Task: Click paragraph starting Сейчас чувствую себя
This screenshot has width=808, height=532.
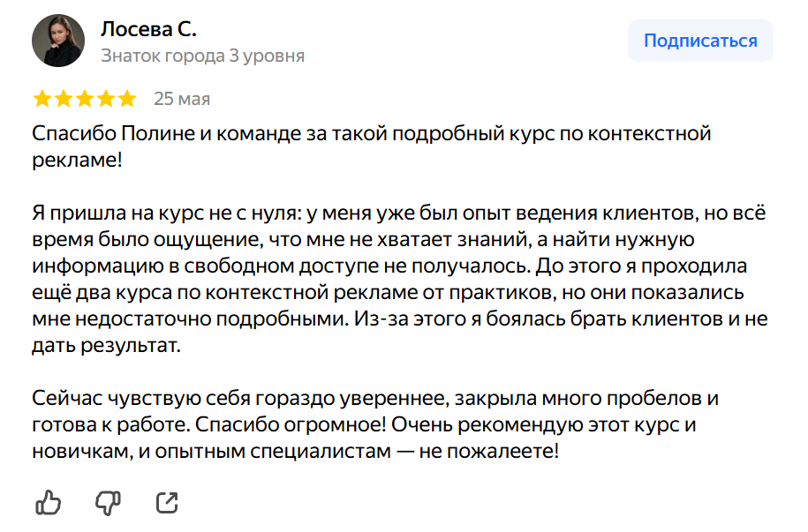Action: pos(375,424)
